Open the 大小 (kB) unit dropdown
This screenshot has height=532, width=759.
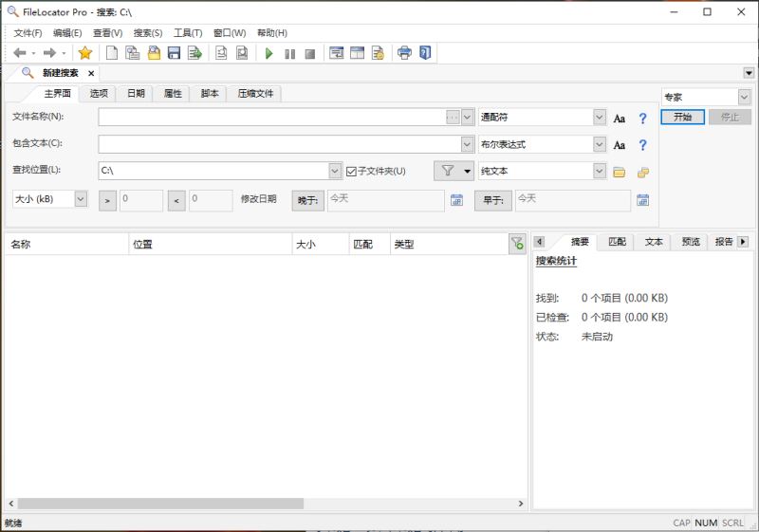(x=81, y=199)
